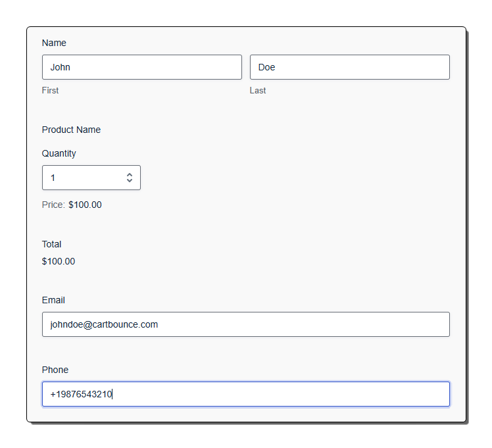The image size is (492, 448).
Task: Click the Price: label text
Action: (x=53, y=205)
